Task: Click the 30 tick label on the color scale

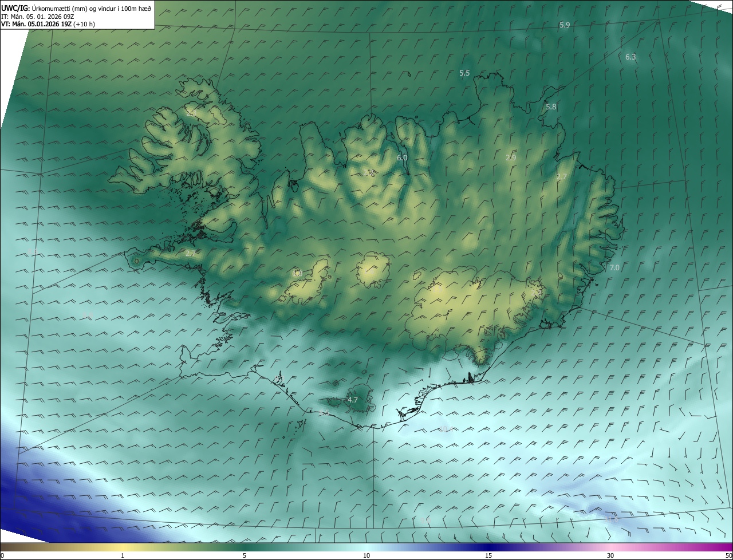Action: tap(610, 556)
